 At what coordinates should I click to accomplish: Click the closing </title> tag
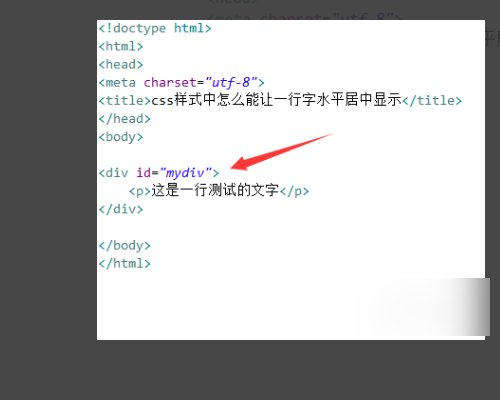tap(432, 100)
